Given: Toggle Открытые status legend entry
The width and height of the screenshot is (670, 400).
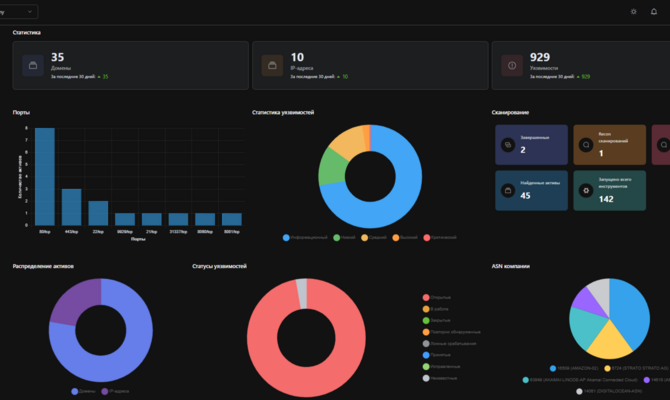Looking at the screenshot, I should coord(437,297).
